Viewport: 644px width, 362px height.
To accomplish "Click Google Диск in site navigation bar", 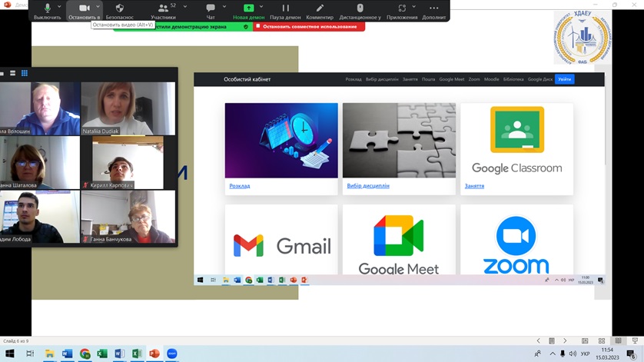I will click(x=539, y=79).
